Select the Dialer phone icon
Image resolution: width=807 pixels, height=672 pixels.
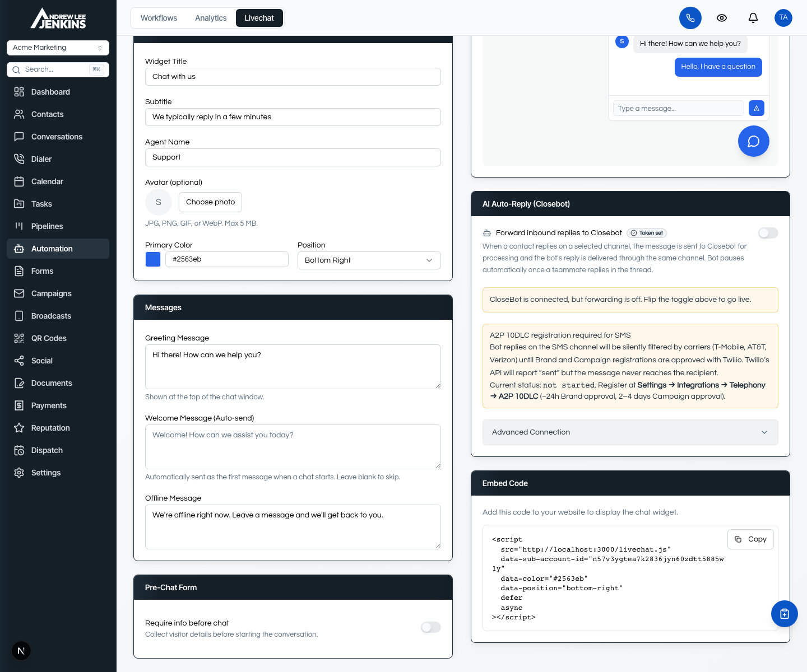[x=19, y=159]
